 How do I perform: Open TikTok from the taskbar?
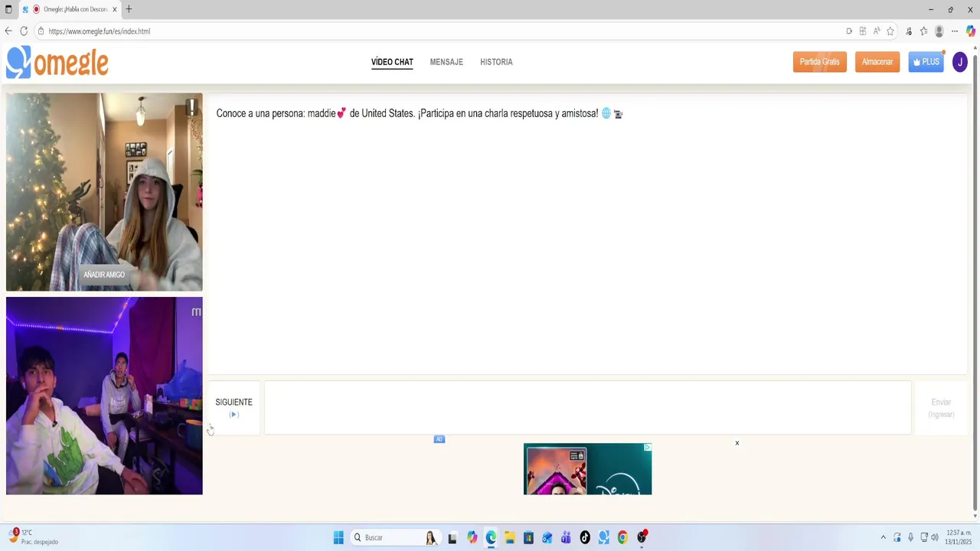[585, 537]
